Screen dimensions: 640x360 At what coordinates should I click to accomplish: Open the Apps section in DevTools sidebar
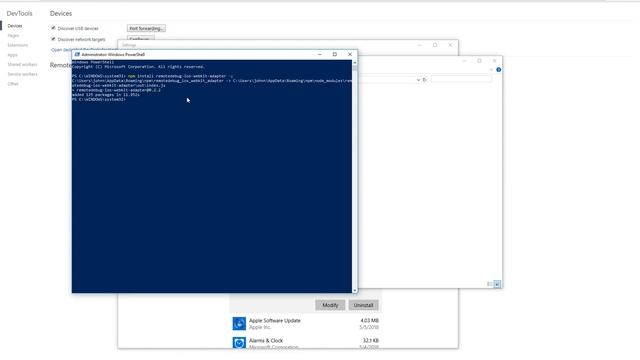click(x=12, y=55)
